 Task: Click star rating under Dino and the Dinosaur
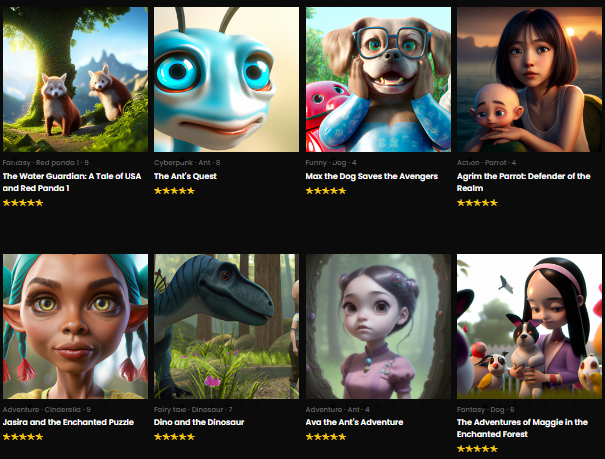point(174,437)
